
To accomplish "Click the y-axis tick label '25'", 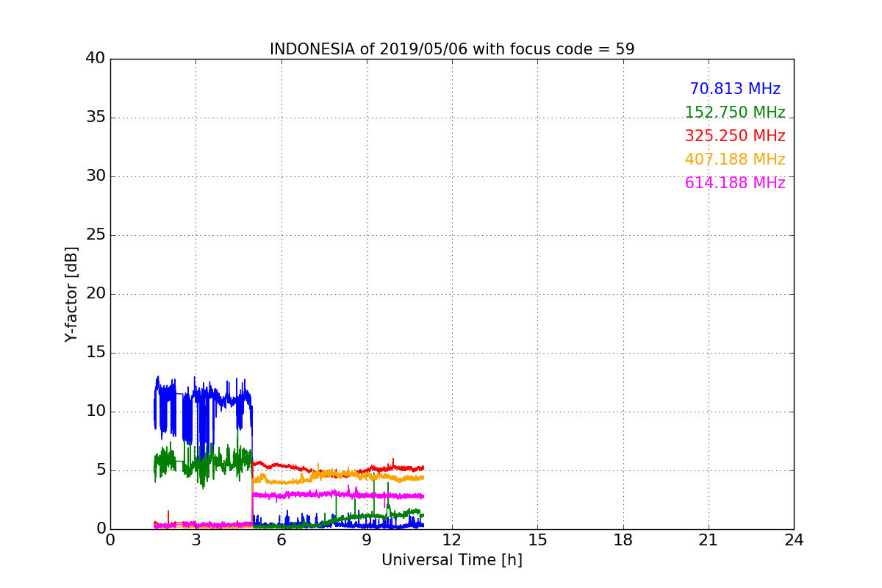I will point(96,235).
